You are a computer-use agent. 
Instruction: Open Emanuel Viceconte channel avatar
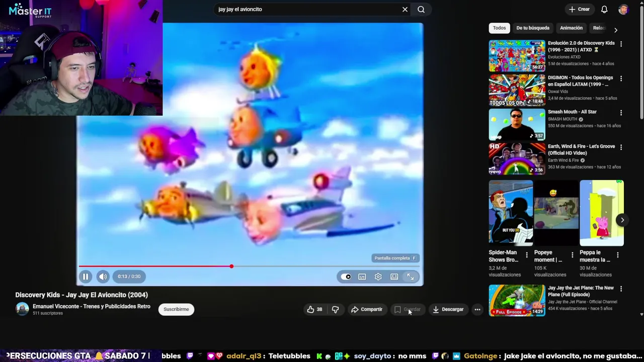[22, 309]
